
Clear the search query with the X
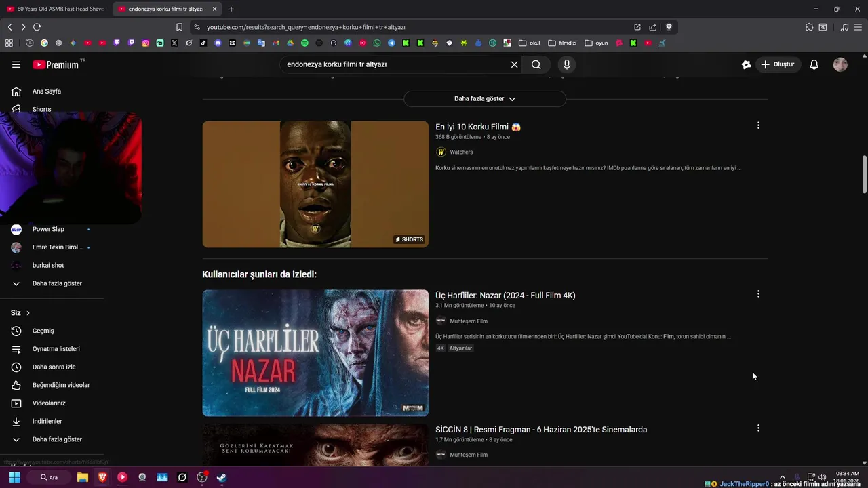click(x=514, y=64)
